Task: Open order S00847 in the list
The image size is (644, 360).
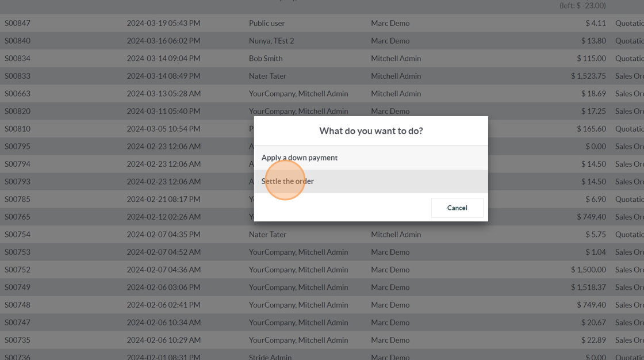Action: click(x=17, y=24)
